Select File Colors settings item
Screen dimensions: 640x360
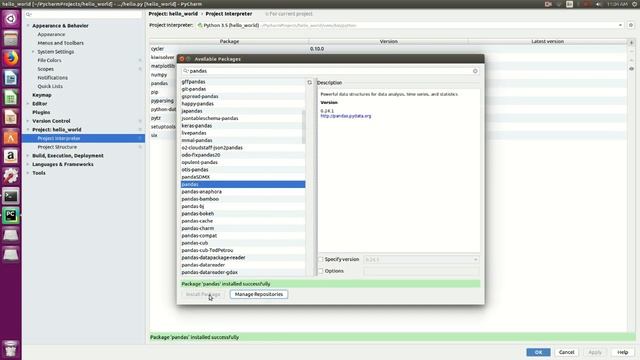click(x=49, y=60)
